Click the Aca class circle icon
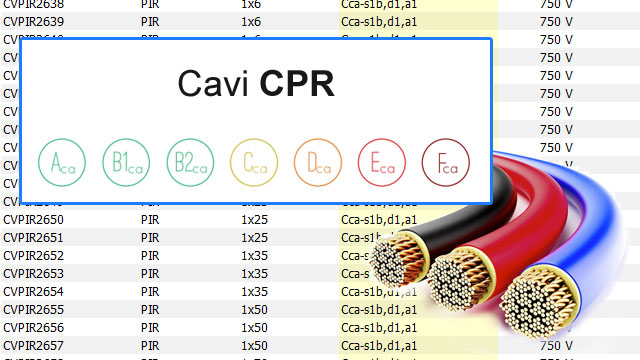The width and height of the screenshot is (640, 360). [x=62, y=162]
